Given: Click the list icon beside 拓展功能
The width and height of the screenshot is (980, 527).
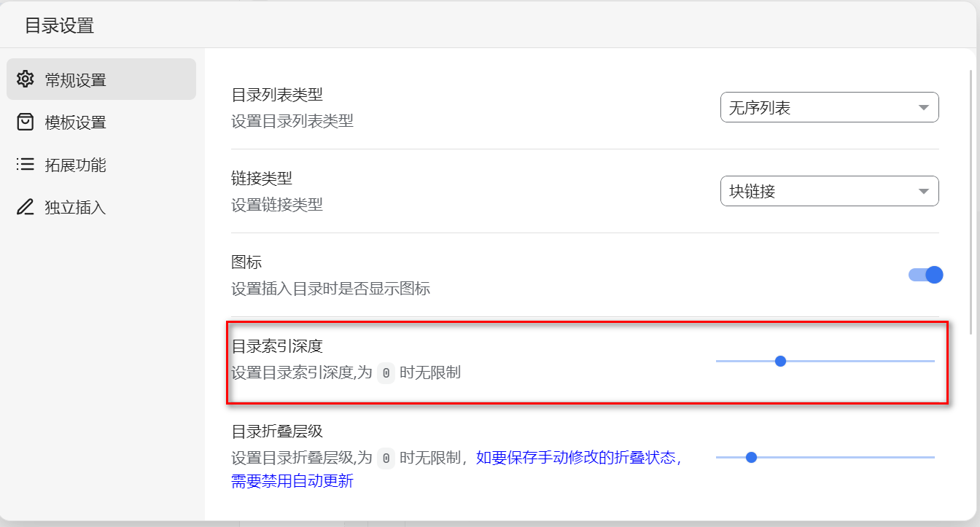Looking at the screenshot, I should point(26,165).
